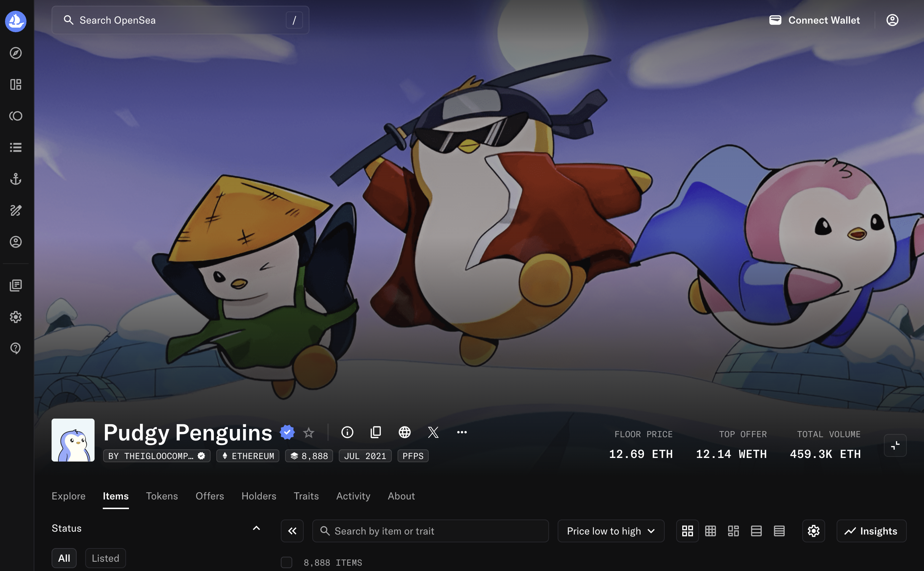
Task: Switch to the Activity tab
Action: point(353,496)
